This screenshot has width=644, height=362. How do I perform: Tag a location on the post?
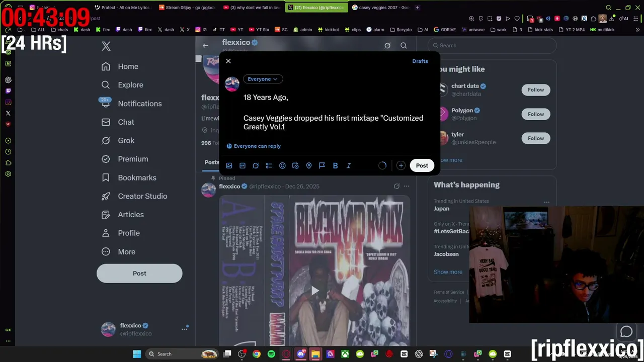click(309, 165)
